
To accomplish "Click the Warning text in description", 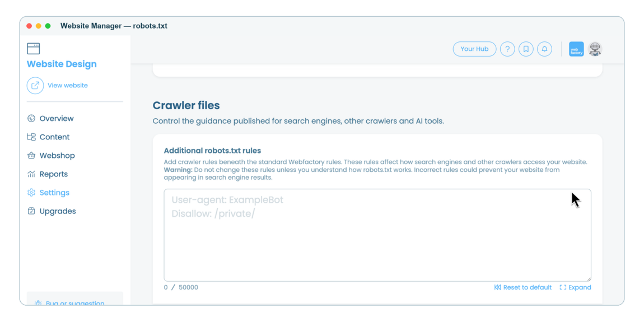I will (x=178, y=170).
